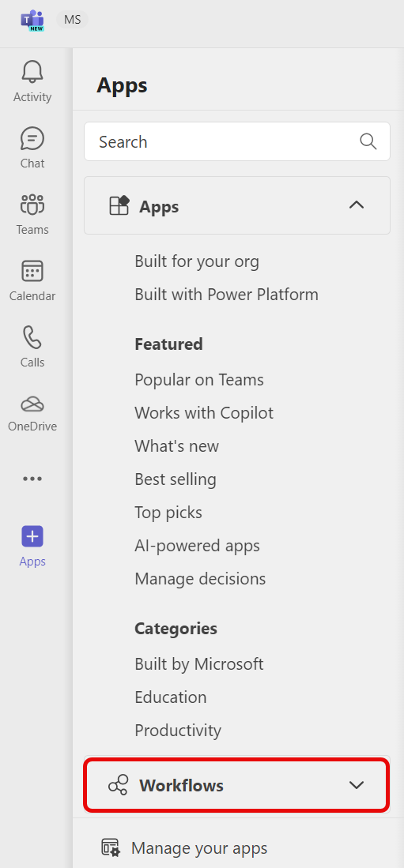This screenshot has width=404, height=868.
Task: Open What's new list
Action: point(177,446)
